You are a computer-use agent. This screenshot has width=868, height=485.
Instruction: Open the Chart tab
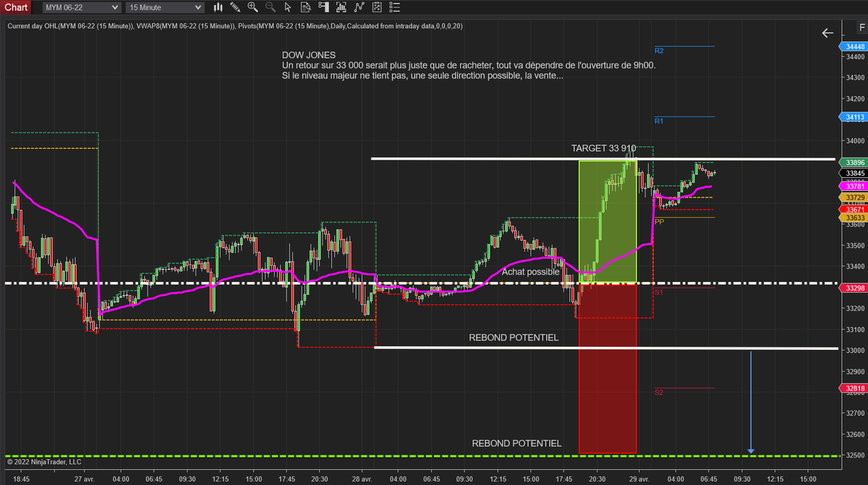pos(15,7)
